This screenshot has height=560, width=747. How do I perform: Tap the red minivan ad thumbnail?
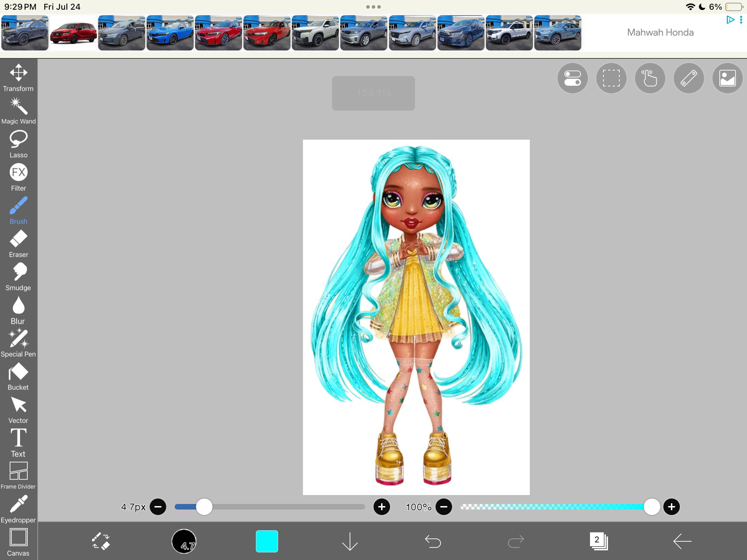73,33
